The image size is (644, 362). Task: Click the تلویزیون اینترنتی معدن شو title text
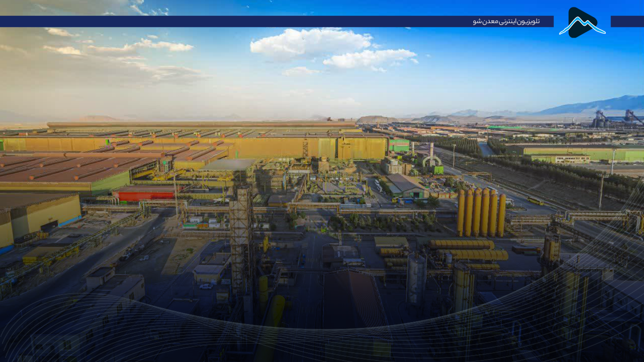506,21
